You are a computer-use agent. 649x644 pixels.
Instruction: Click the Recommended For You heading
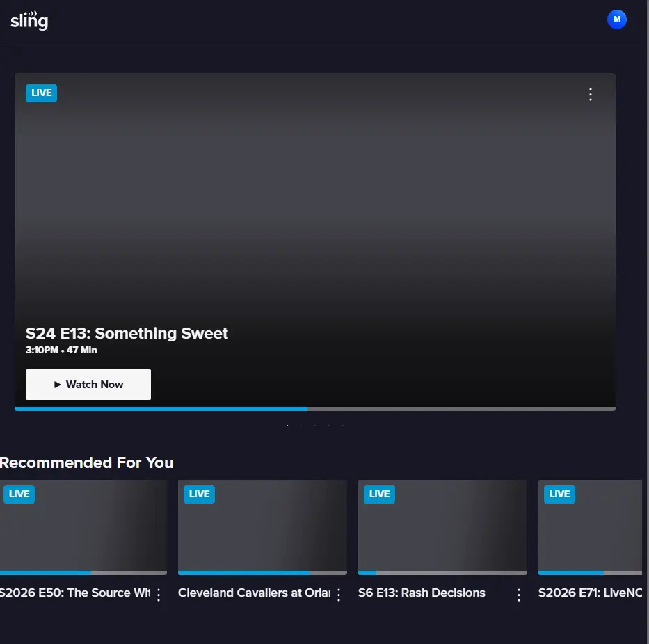[x=86, y=462]
